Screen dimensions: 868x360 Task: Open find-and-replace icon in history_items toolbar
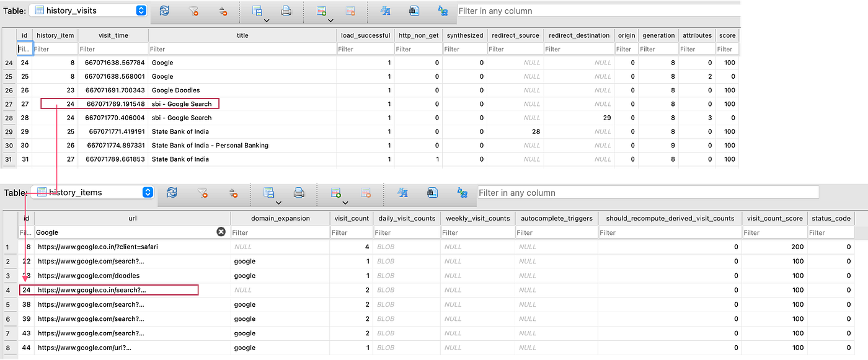[x=462, y=193]
